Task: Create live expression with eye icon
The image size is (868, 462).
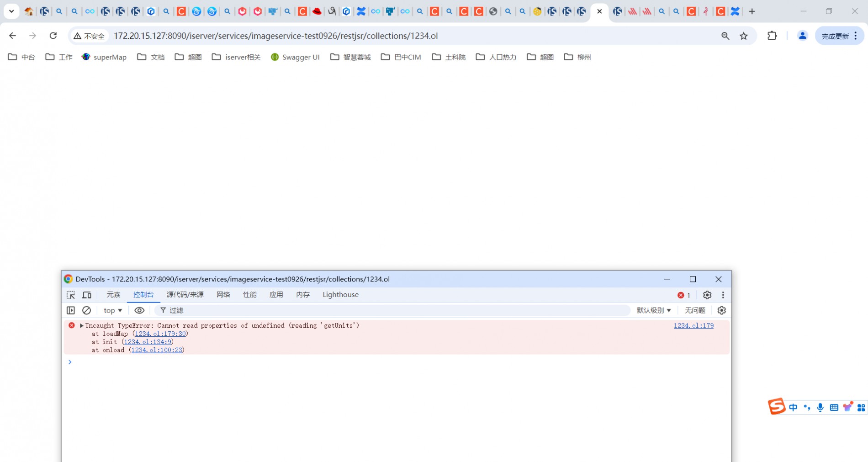Action: coord(139,310)
